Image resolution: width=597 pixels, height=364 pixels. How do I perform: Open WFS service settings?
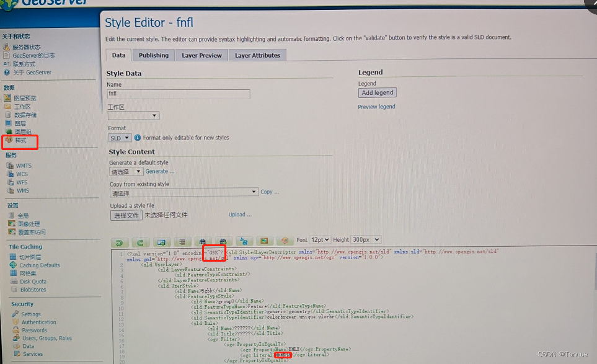(x=22, y=182)
